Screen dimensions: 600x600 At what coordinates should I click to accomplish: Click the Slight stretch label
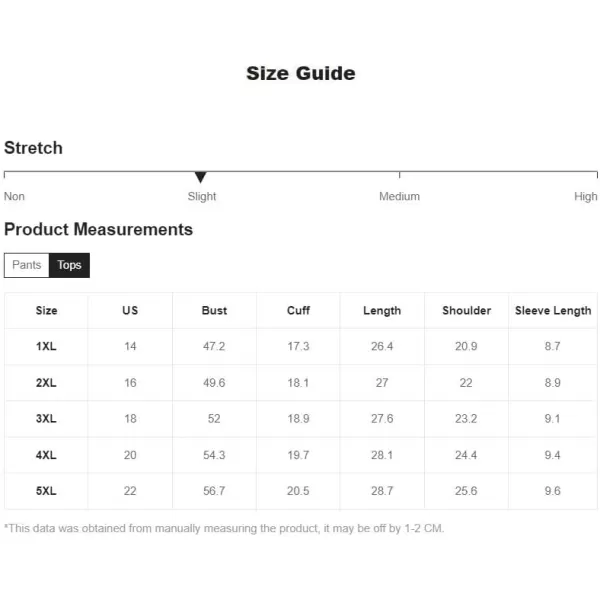202,196
